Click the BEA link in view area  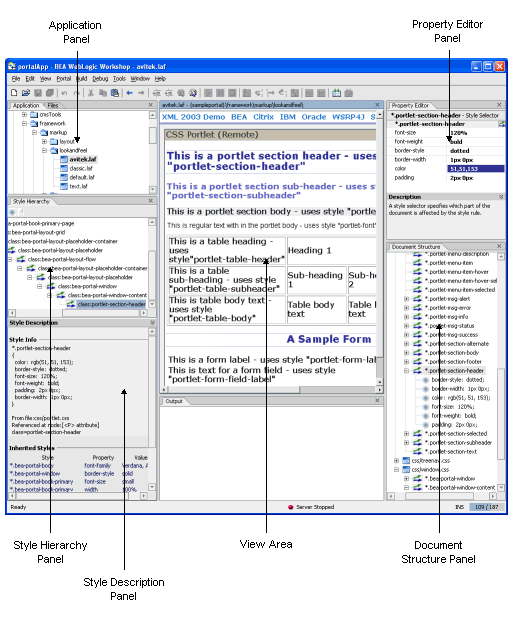click(x=239, y=117)
